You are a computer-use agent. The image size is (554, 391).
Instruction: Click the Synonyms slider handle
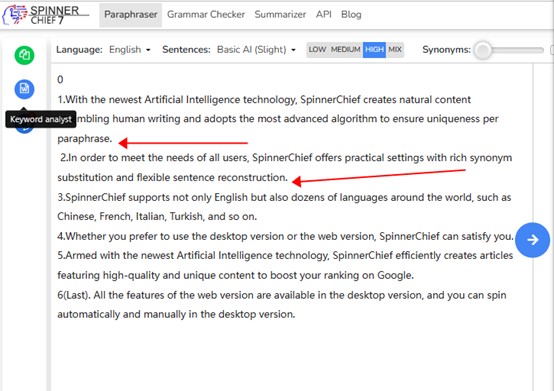point(483,50)
